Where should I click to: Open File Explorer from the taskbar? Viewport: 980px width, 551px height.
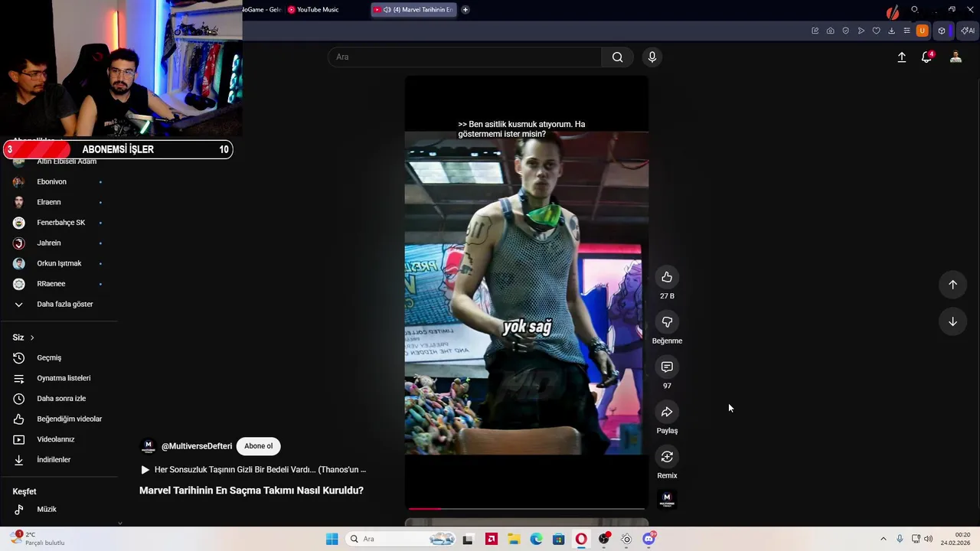pyautogui.click(x=513, y=539)
